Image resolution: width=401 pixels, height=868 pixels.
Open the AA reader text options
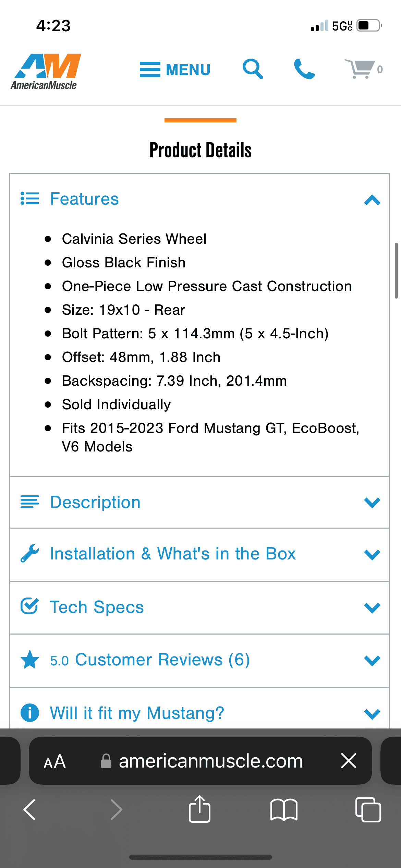pos(55,762)
